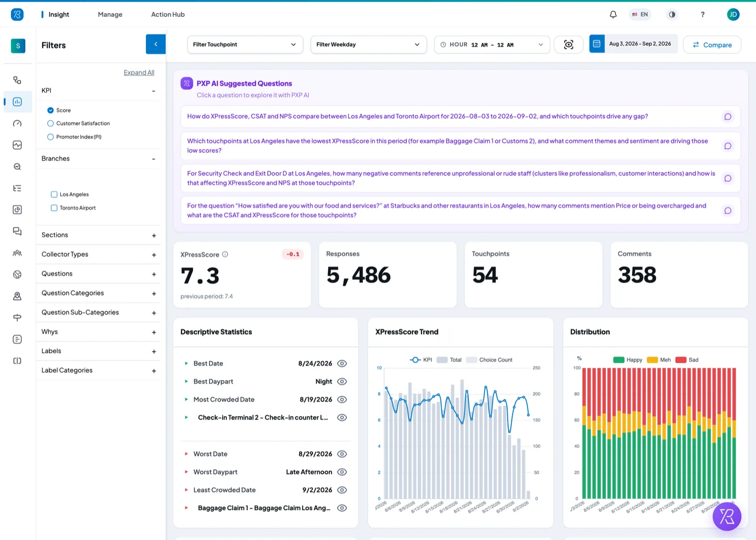
Task: Open the floating PXP AI assistant button
Action: coord(727,517)
